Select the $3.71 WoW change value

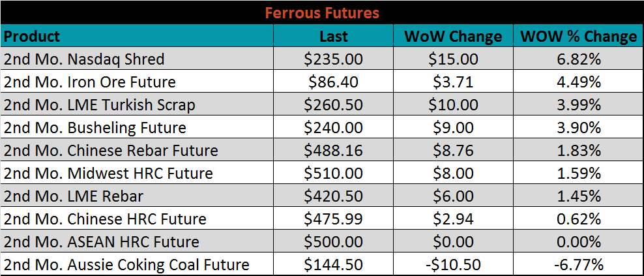point(453,82)
